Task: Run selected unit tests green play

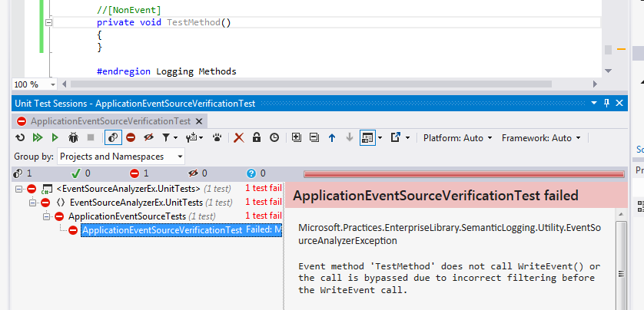Action: 55,138
